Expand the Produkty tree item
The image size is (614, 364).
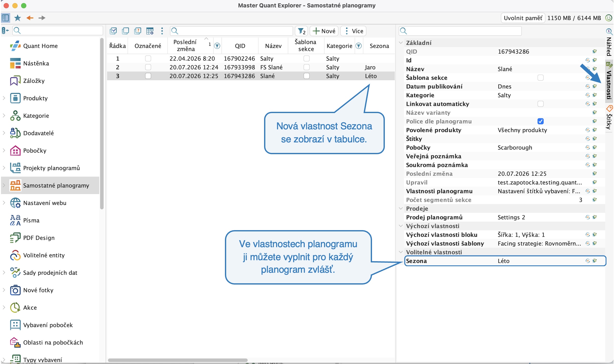(4, 98)
